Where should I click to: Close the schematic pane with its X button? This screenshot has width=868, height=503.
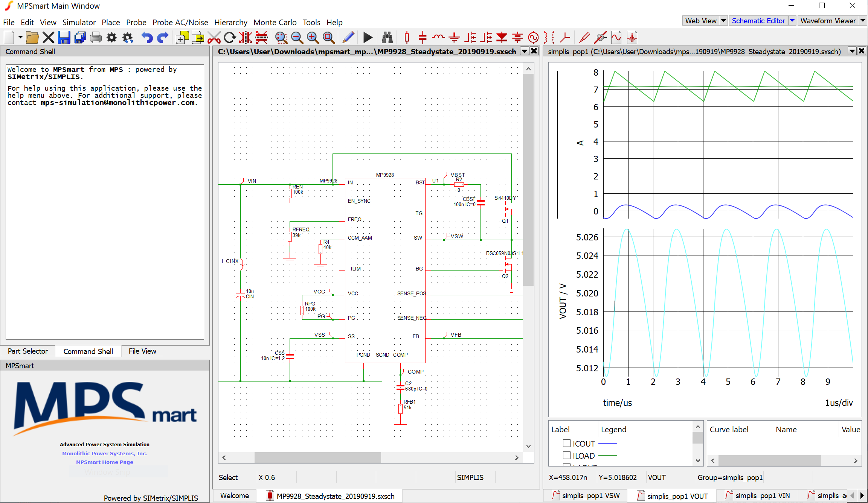pos(534,51)
